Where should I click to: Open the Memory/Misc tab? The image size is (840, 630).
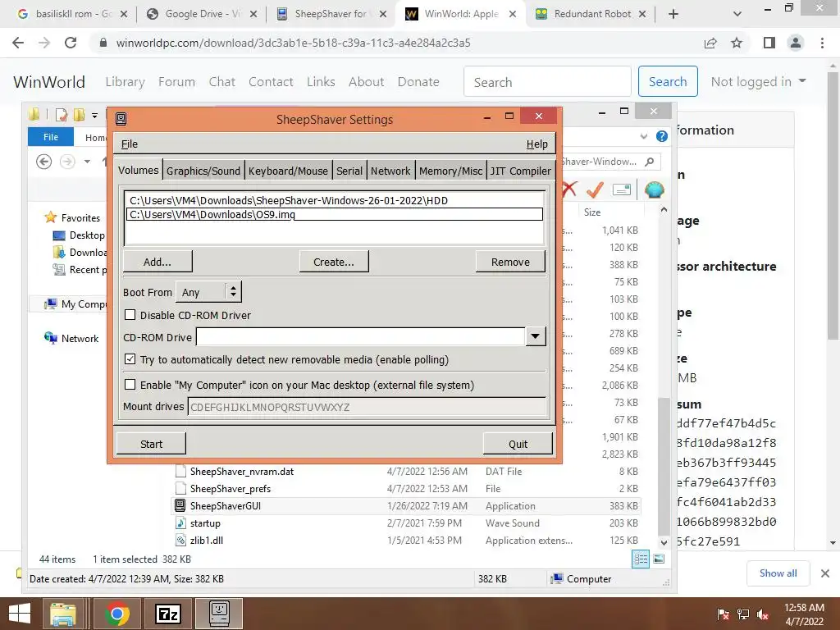(x=450, y=171)
